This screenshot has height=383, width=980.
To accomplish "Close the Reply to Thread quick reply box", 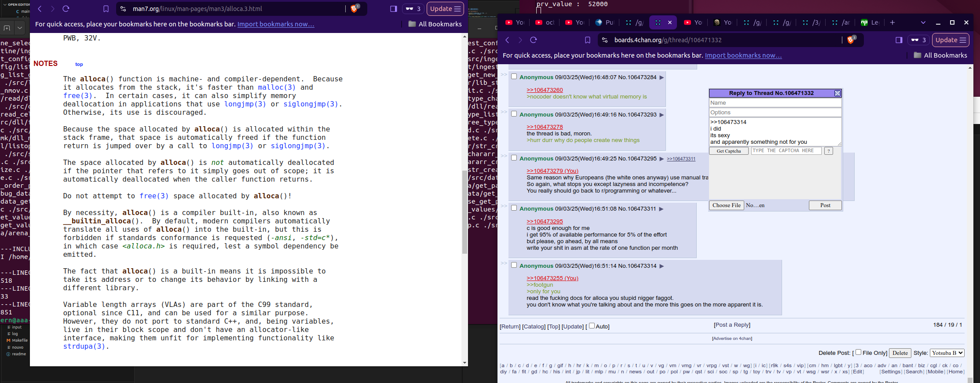I will point(837,93).
